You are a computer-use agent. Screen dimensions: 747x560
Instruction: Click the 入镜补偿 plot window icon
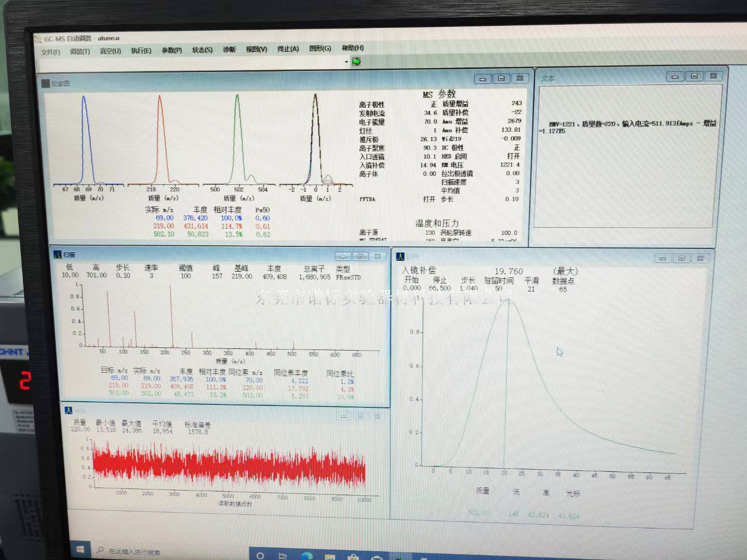tap(400, 257)
